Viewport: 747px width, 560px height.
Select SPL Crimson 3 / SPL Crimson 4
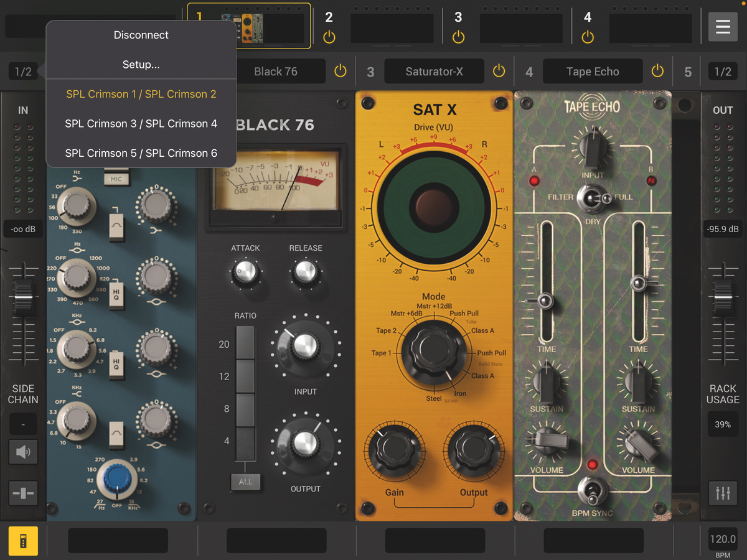click(x=141, y=124)
